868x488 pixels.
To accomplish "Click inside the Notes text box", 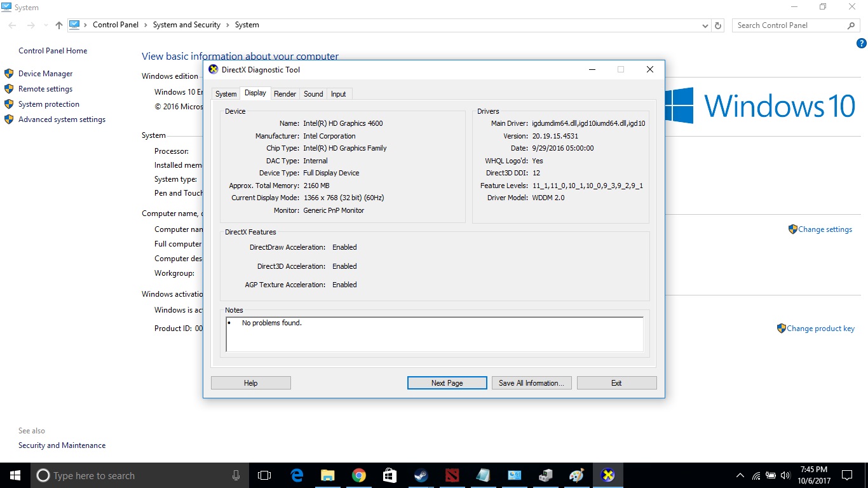I will [435, 334].
